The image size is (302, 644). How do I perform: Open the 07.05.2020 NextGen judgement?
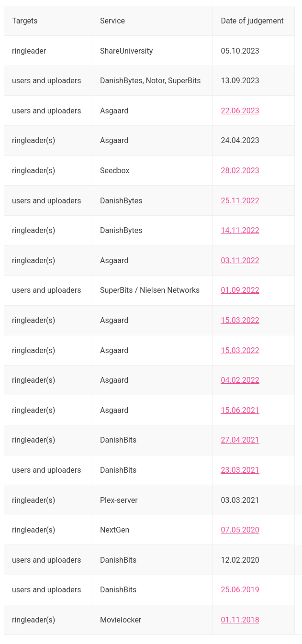click(240, 530)
